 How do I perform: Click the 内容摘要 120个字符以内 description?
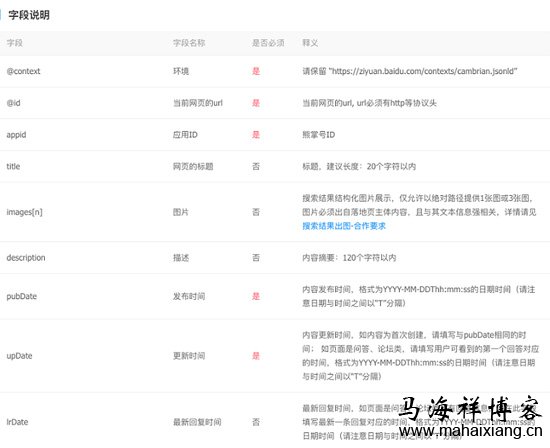[349, 258]
